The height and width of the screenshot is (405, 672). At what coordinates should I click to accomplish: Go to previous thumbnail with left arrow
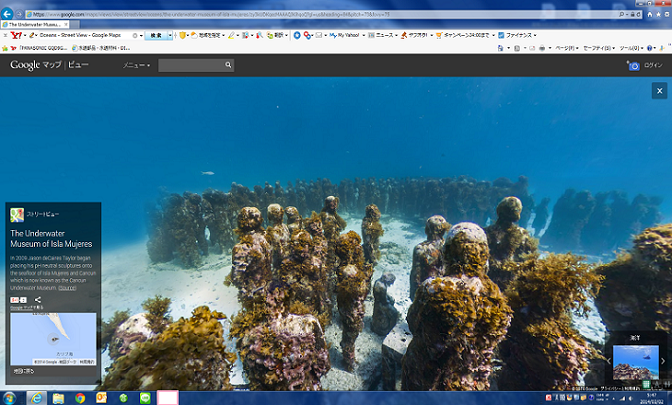click(608, 361)
